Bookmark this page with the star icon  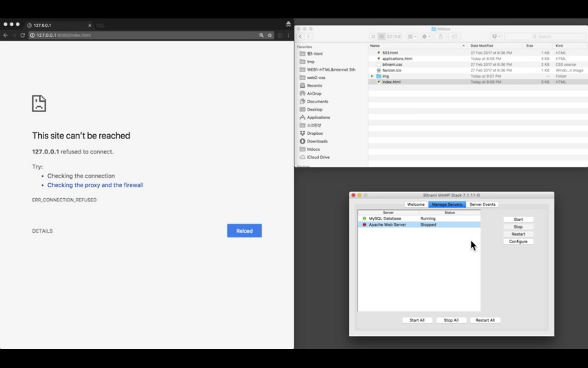coord(270,35)
